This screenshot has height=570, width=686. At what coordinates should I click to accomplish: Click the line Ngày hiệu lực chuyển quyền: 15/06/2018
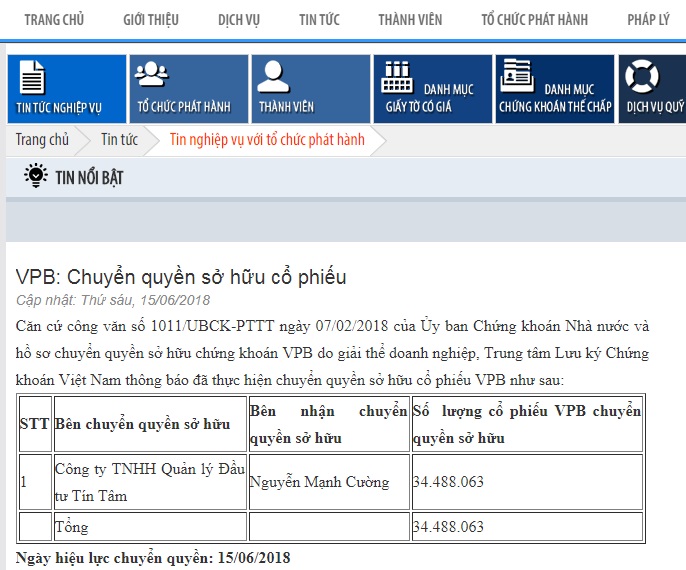153,558
